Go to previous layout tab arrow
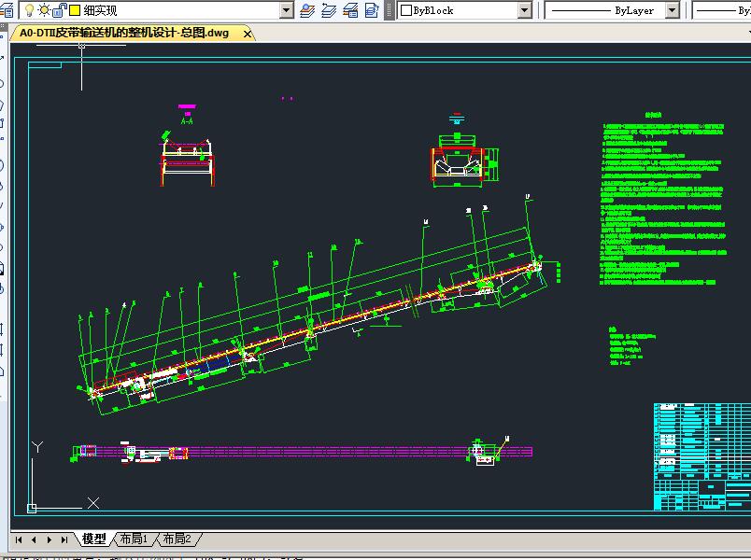The width and height of the screenshot is (751, 560). click(x=34, y=539)
